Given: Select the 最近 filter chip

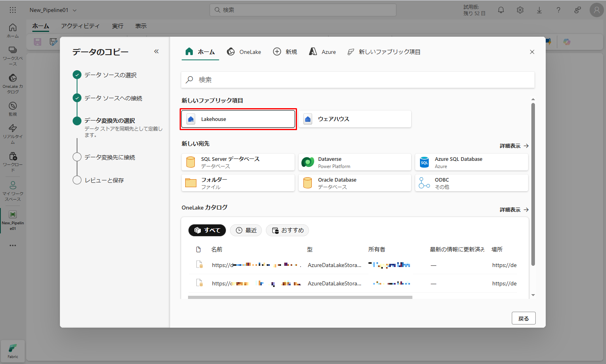Looking at the screenshot, I should [246, 230].
